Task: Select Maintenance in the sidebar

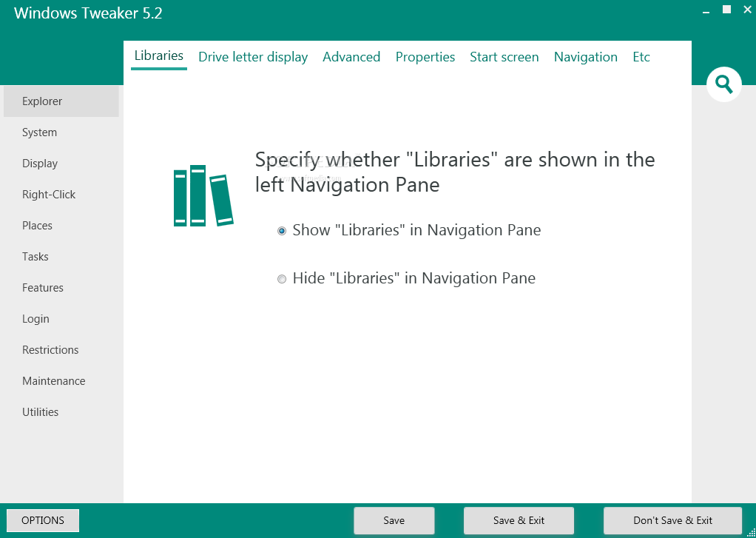Action: (61, 381)
